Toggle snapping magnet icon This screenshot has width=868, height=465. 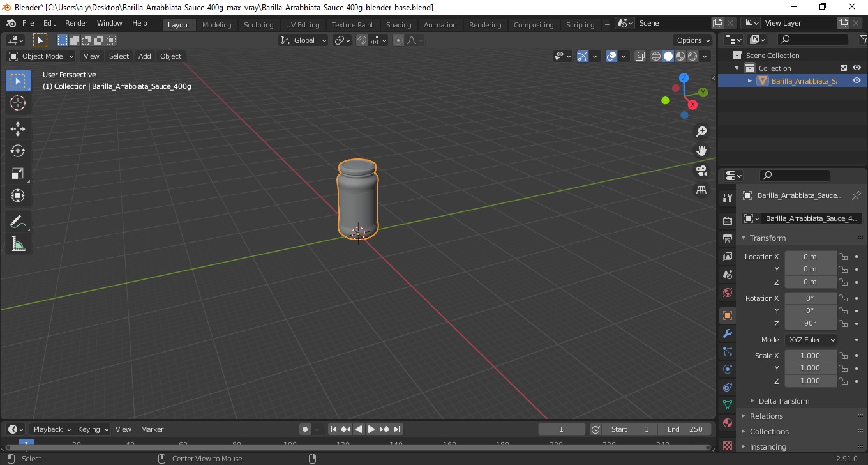point(362,40)
